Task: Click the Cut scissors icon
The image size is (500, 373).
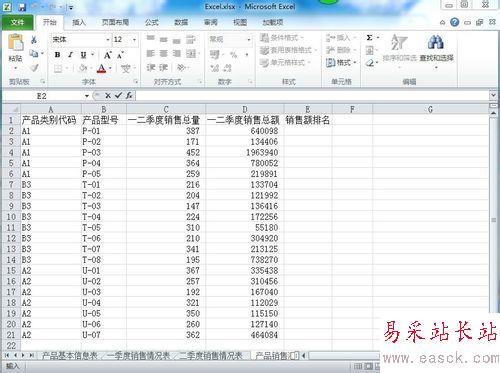Action: (x=34, y=40)
